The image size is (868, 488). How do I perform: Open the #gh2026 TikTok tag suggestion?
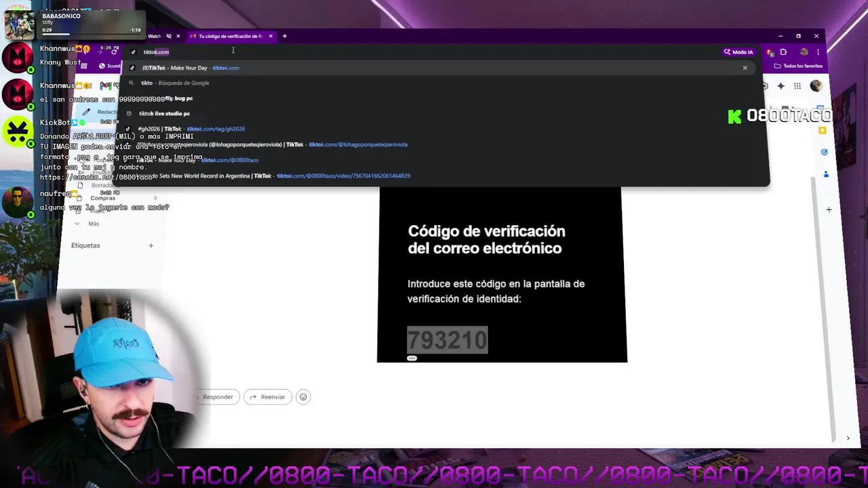441,129
